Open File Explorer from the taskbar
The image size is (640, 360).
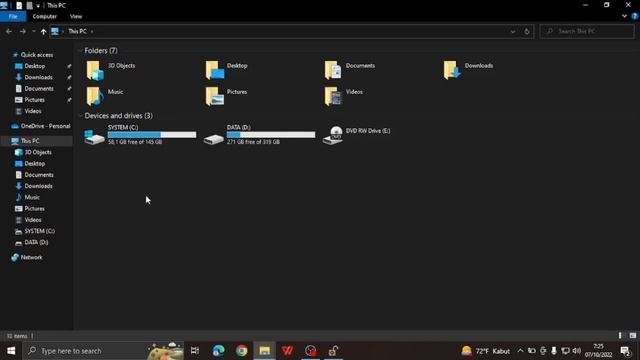coord(264,351)
